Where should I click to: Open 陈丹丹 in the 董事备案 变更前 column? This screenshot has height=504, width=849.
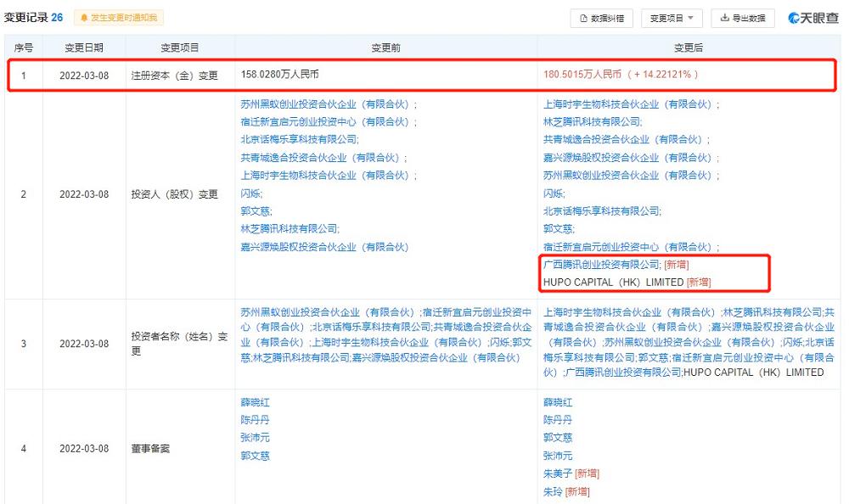point(255,419)
